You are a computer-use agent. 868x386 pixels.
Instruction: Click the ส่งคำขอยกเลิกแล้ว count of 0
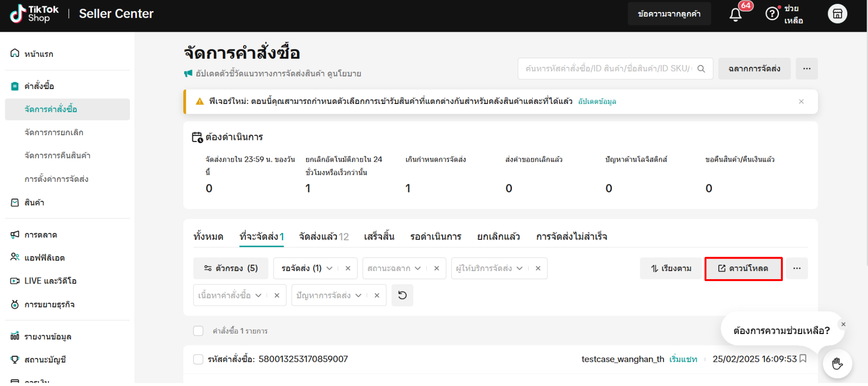pyautogui.click(x=509, y=188)
